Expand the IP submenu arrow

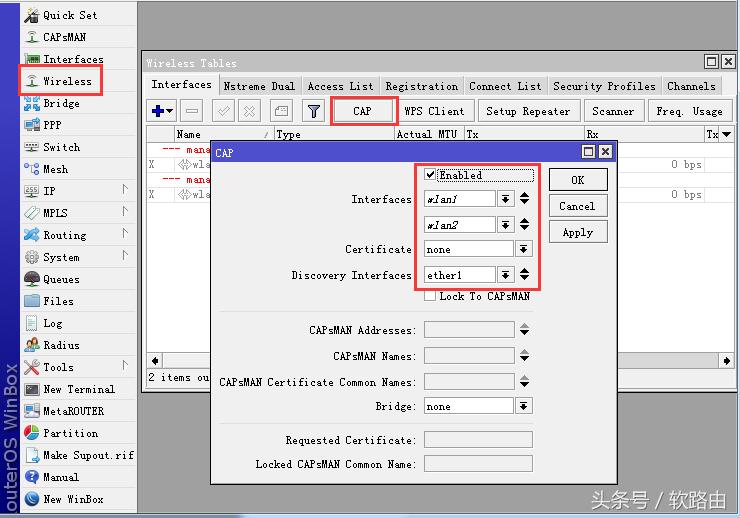125,190
